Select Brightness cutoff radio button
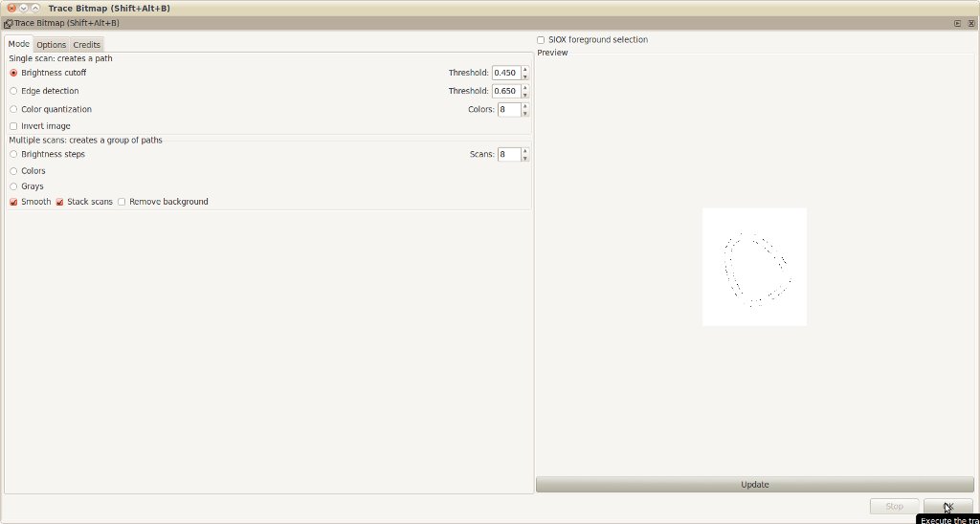 13,73
